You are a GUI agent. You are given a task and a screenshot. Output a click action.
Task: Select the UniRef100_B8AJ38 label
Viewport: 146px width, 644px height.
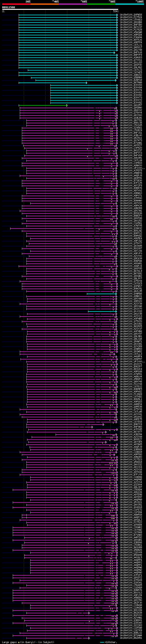131,123
